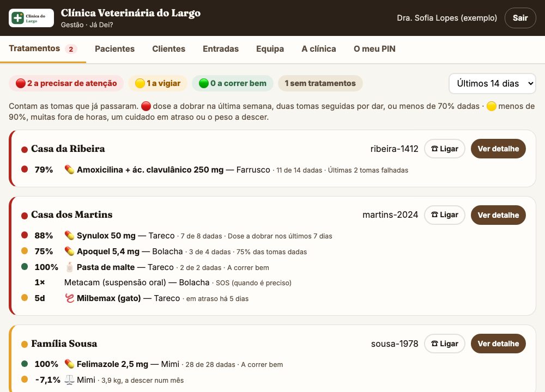
Task: Click the red dot next to 88%
Action: click(25, 235)
